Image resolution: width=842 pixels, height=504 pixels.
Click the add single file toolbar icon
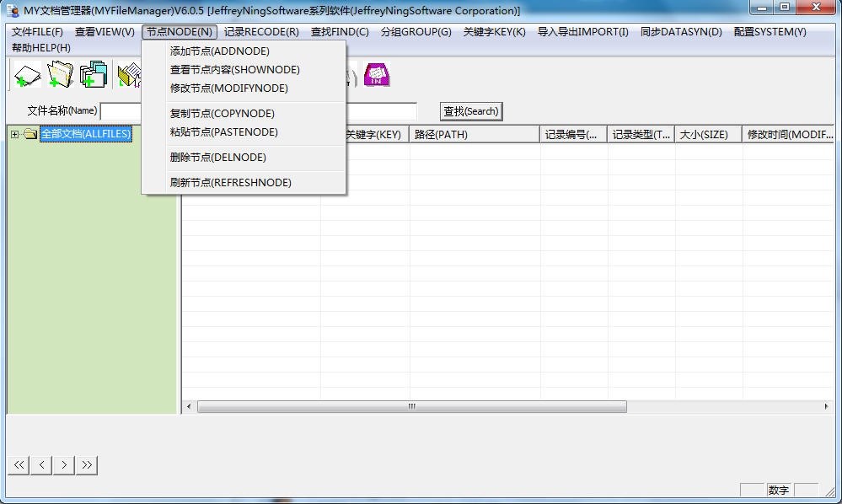click(27, 75)
